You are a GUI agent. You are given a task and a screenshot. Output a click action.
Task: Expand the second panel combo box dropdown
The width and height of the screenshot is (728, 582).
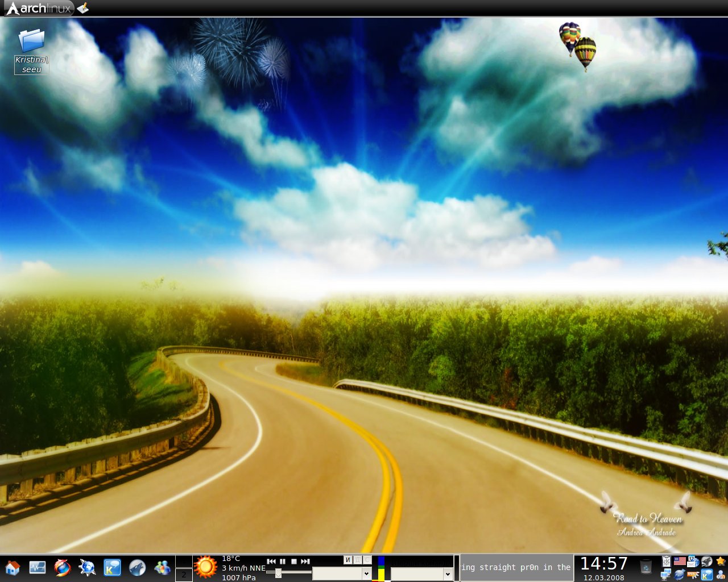pyautogui.click(x=448, y=574)
